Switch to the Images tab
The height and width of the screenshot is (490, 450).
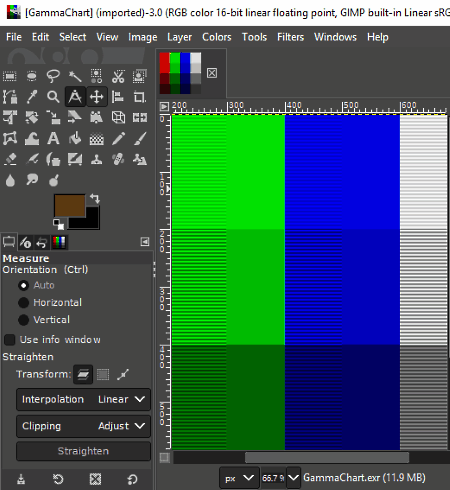click(x=59, y=242)
